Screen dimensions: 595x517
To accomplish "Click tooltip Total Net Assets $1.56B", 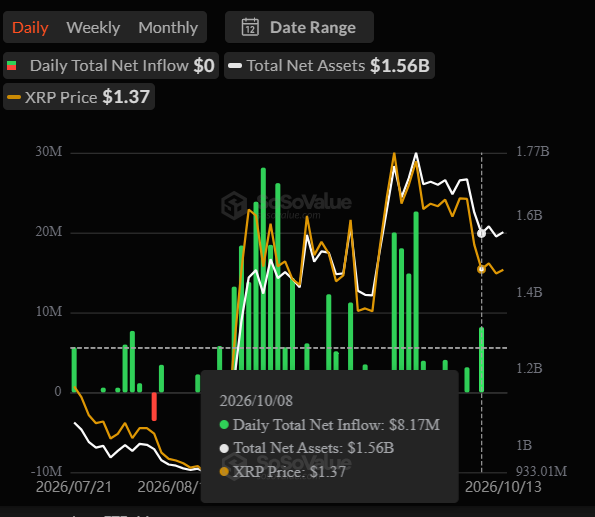I will 307,448.
